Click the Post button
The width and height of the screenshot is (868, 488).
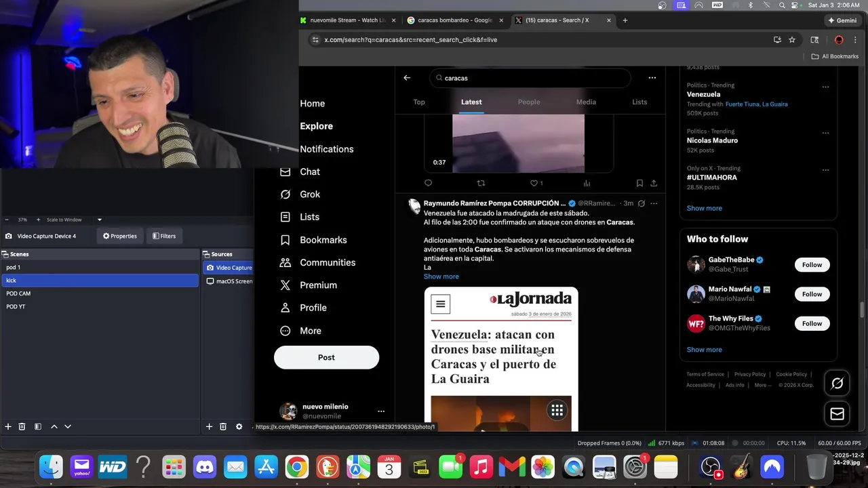[x=326, y=357]
